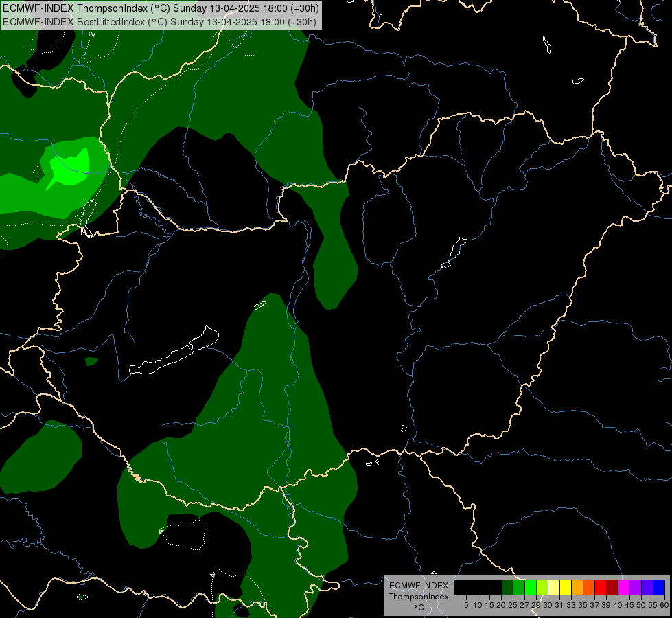Pick the dark red 39–40 legend swatch

[612, 587]
